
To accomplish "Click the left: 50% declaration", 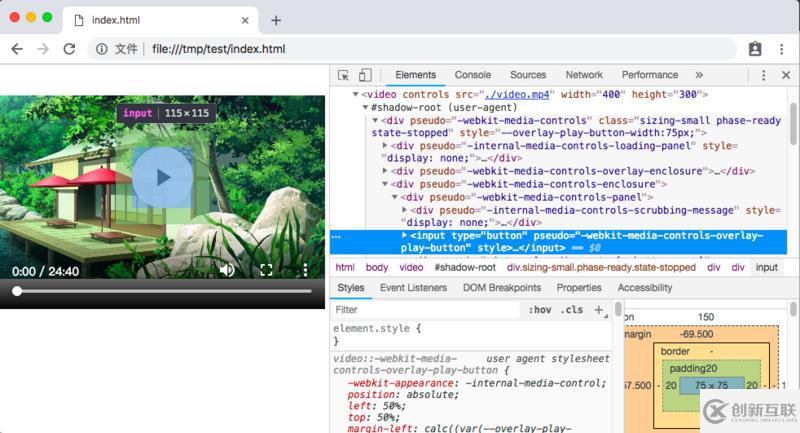I will pos(377,406).
